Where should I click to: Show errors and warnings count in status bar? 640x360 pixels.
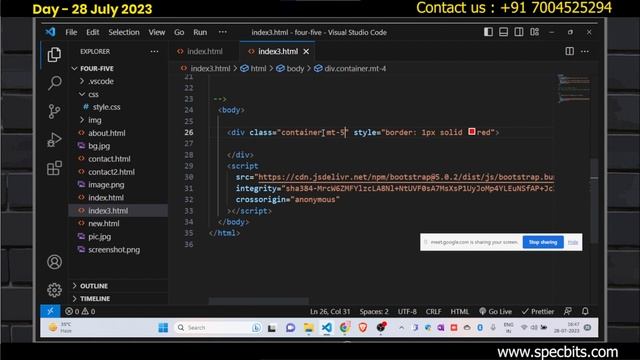tap(80, 311)
